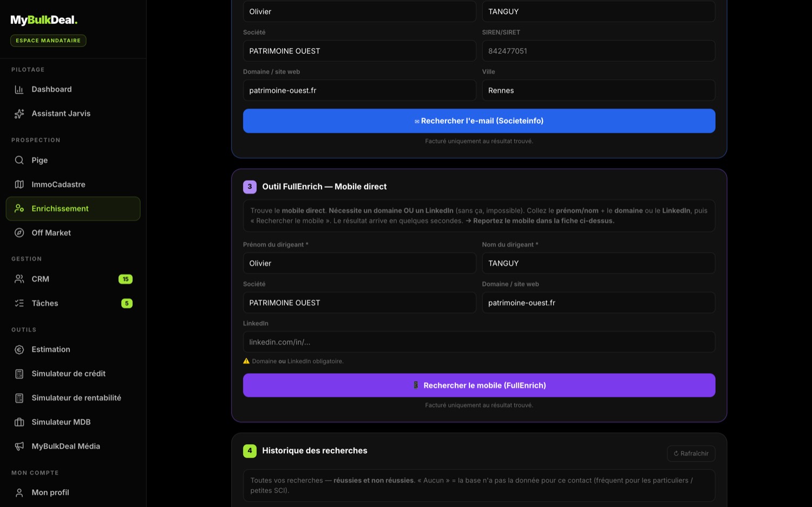Click the Assistant Jarvis sparkle icon
The width and height of the screenshot is (812, 507).
click(19, 114)
